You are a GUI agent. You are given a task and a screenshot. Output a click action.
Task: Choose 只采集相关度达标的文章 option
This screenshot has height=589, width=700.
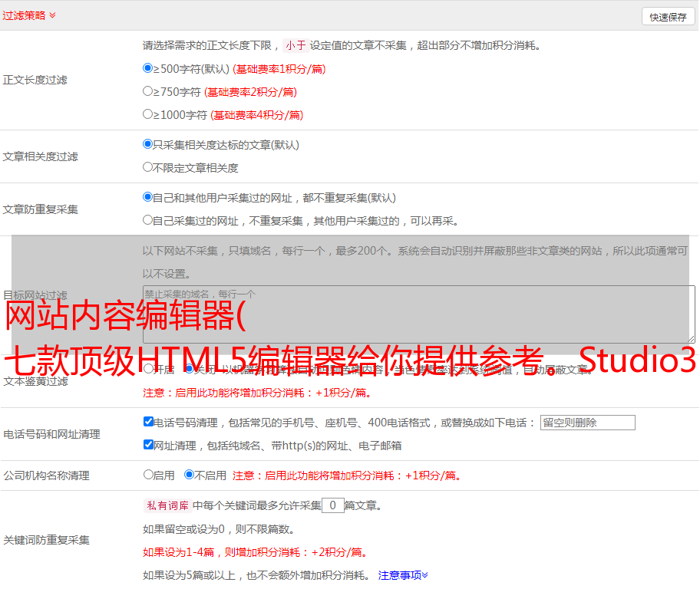(148, 144)
